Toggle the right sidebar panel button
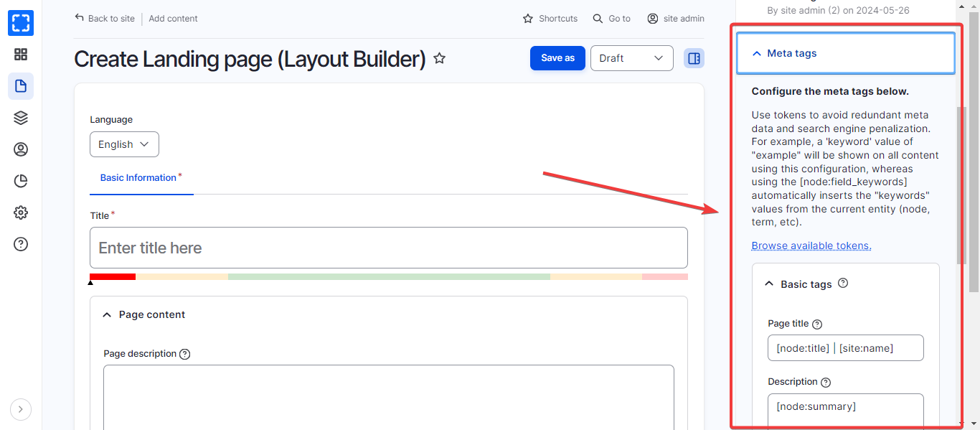980x430 pixels. coord(694,58)
